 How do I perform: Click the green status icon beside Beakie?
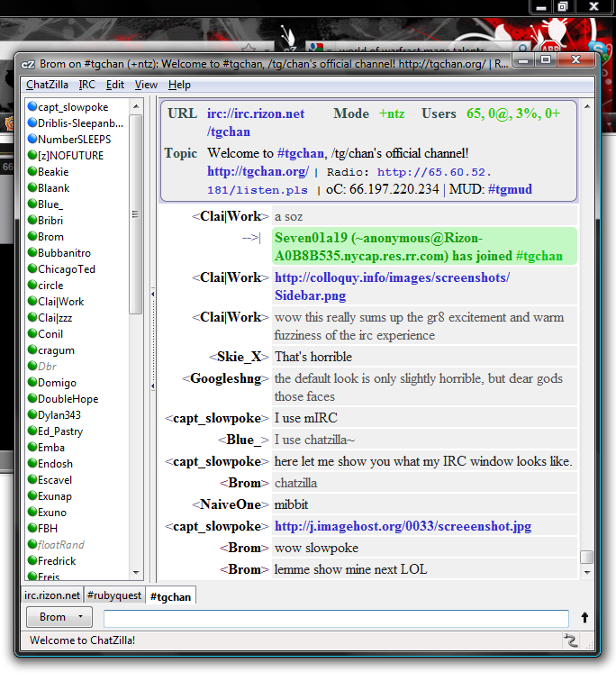(x=32, y=172)
